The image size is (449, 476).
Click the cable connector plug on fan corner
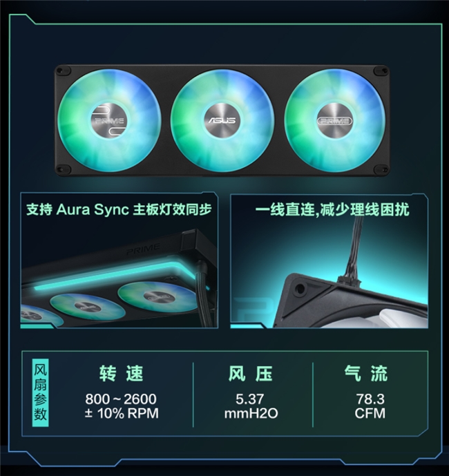click(349, 279)
